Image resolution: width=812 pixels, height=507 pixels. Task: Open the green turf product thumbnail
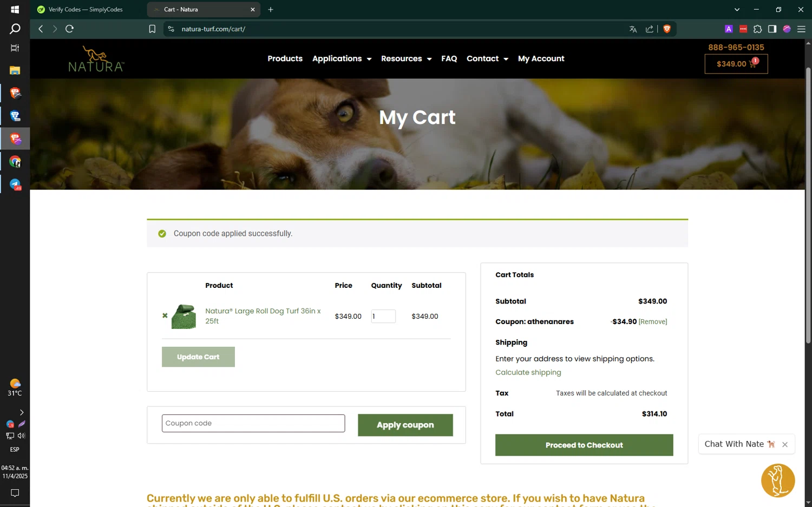pos(184,317)
